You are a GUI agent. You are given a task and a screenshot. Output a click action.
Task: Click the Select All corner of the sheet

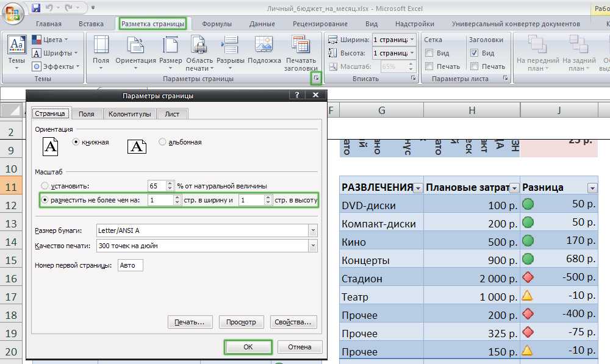point(12,111)
